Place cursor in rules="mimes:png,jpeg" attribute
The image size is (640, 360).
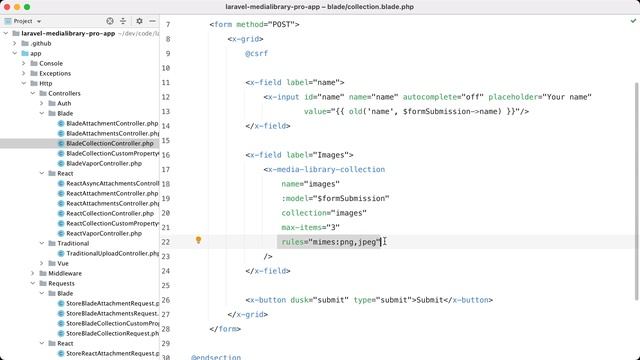point(331,242)
